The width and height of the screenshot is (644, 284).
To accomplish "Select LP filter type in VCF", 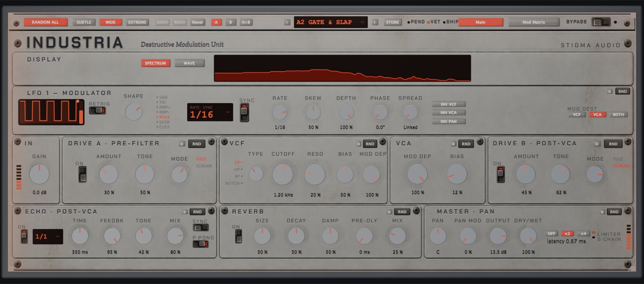I will [x=238, y=163].
